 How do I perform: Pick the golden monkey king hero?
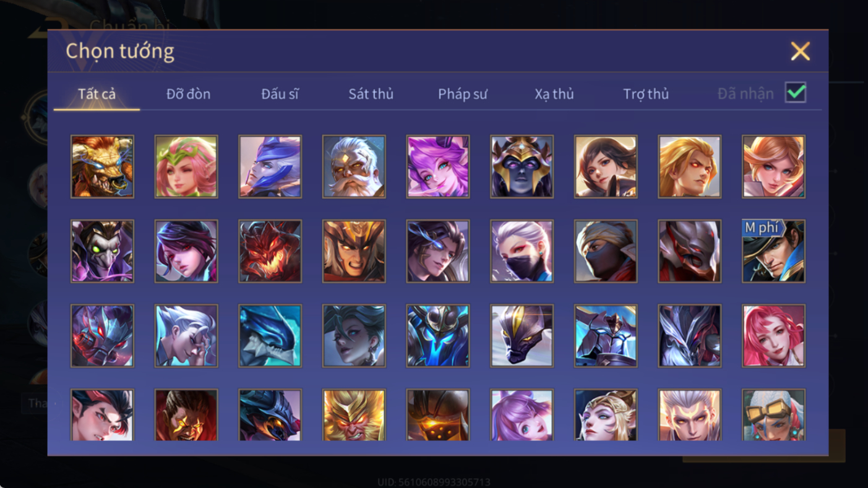[354, 414]
